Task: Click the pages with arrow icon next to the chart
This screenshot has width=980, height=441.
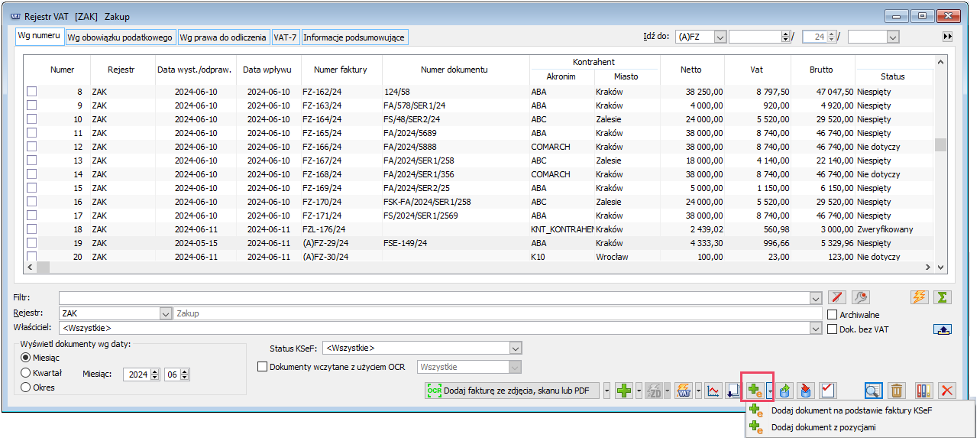Action: pyautogui.click(x=734, y=391)
